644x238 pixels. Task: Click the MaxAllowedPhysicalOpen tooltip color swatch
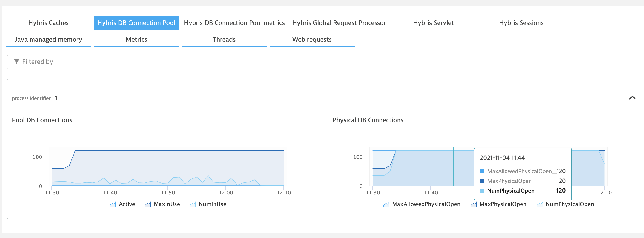click(x=481, y=171)
